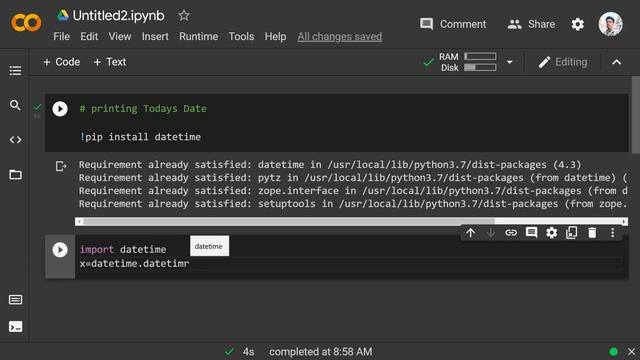The width and height of the screenshot is (640, 360).
Task: Click the notebook vertical scrollbar
Action: click(x=636, y=115)
